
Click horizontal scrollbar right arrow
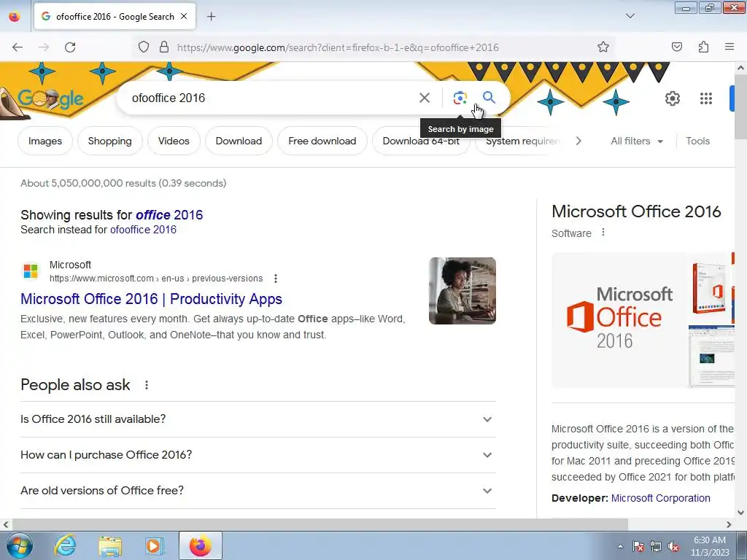[729, 524]
